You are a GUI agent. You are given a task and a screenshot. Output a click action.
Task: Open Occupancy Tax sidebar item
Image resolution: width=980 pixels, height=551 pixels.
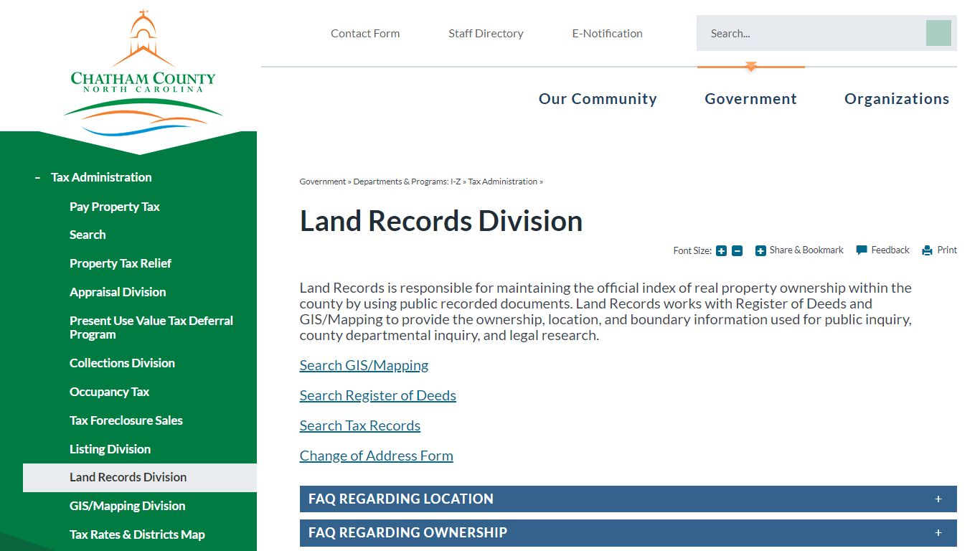coord(109,392)
